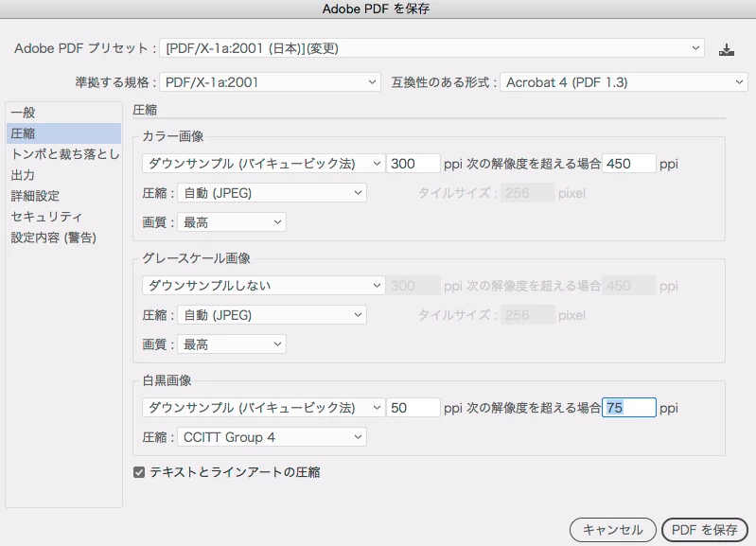Toggle テキストとラインアートの圧縮 checkbox

point(139,472)
